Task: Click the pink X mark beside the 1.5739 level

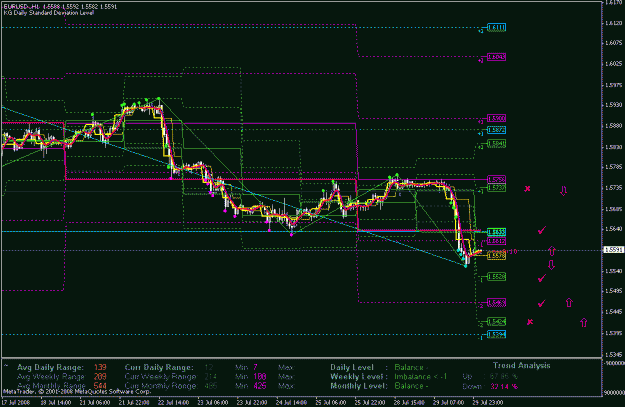Action: click(x=527, y=189)
